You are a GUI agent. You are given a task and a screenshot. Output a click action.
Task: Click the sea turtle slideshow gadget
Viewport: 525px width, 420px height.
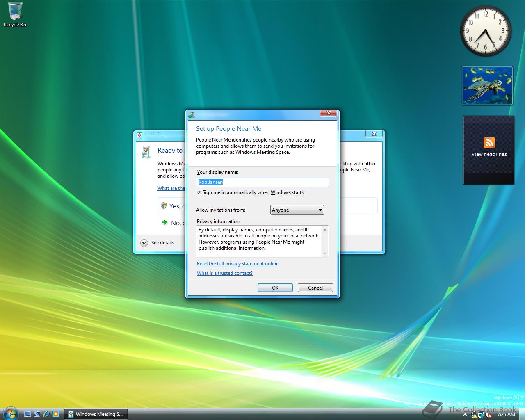[x=487, y=86]
